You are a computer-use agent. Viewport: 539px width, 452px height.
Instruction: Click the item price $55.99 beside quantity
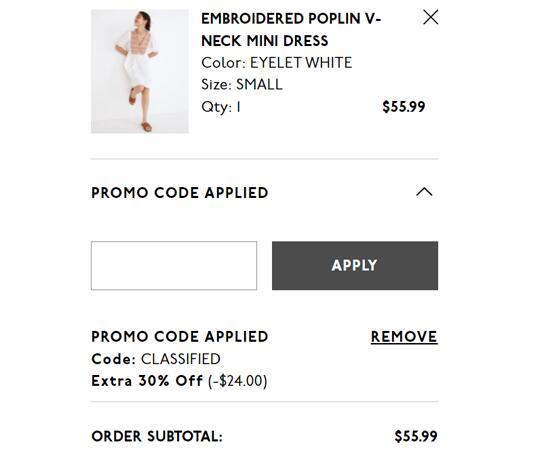point(404,107)
